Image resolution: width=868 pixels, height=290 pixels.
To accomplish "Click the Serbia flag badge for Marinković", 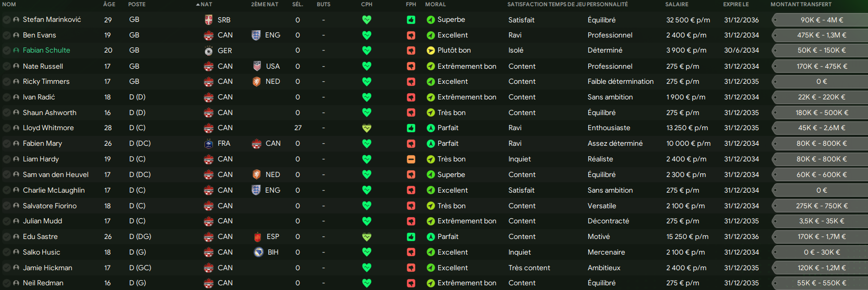I will click(208, 20).
